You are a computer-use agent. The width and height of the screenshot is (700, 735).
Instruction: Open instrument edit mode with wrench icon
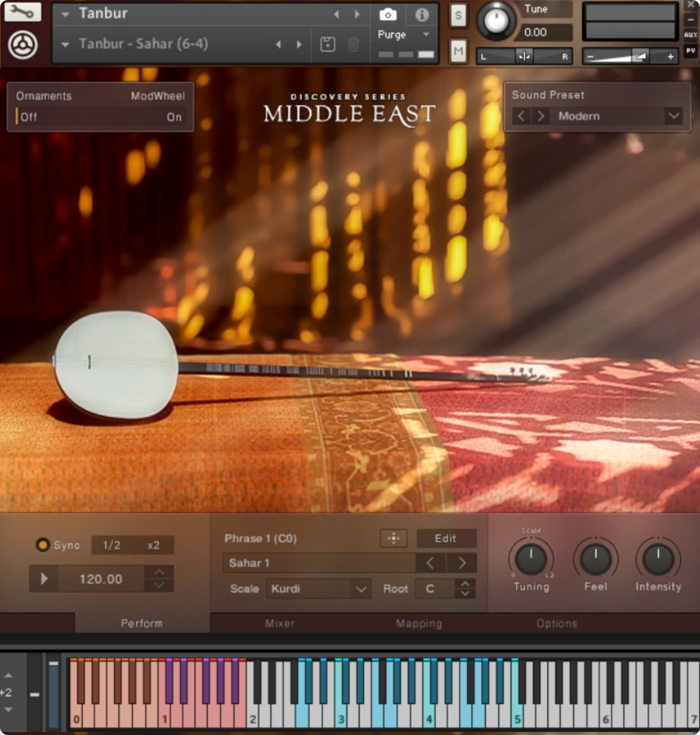tap(22, 12)
